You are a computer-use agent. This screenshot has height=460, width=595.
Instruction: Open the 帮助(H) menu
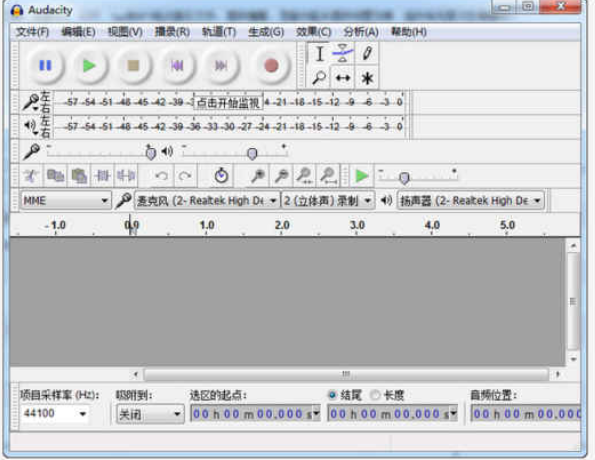pos(409,32)
